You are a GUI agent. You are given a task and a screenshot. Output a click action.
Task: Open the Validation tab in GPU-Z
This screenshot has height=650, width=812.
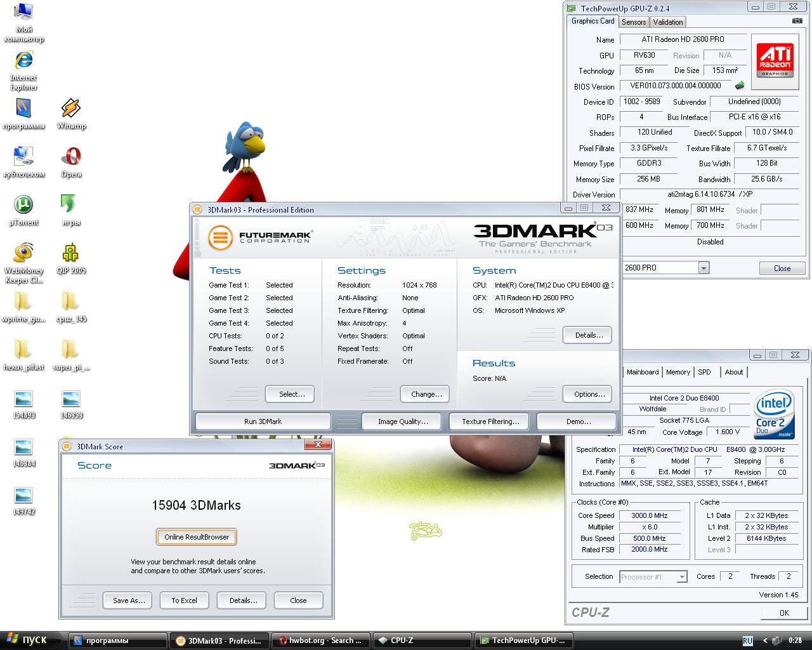point(668,22)
